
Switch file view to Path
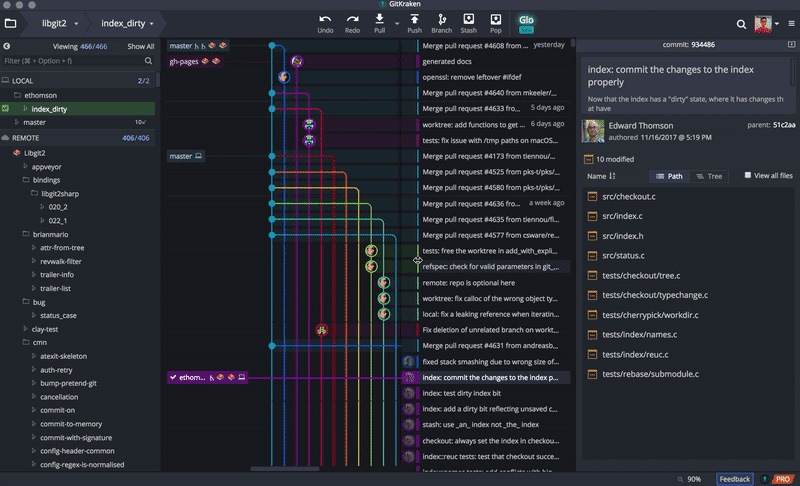coord(669,176)
